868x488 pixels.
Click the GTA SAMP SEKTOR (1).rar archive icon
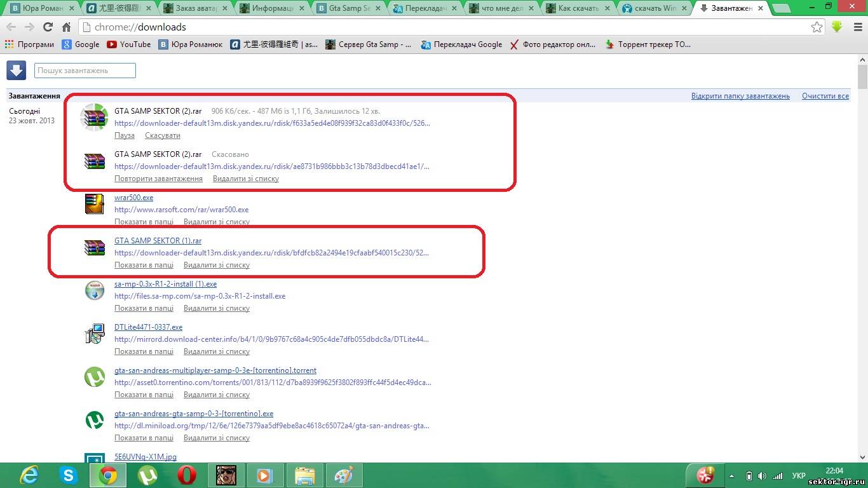click(95, 247)
